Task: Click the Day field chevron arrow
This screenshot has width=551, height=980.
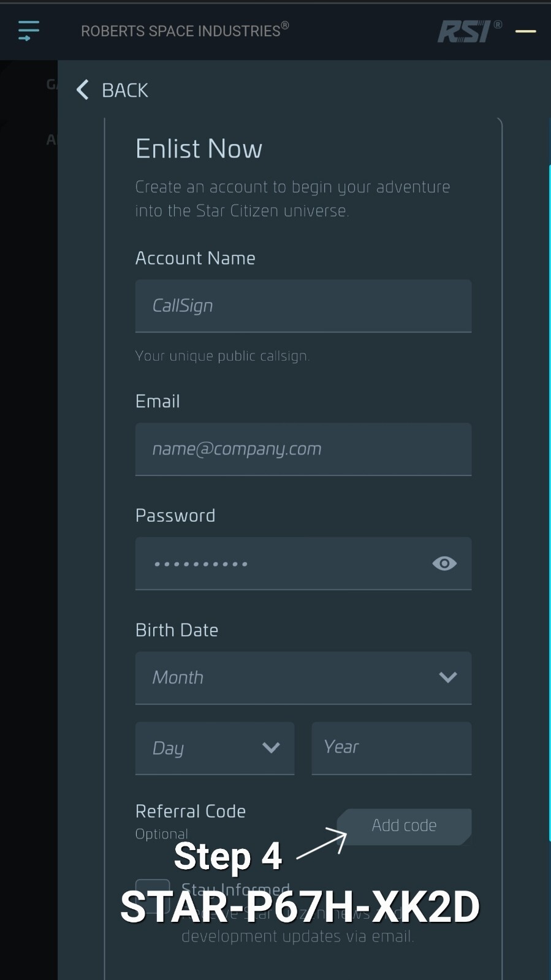Action: (x=271, y=747)
